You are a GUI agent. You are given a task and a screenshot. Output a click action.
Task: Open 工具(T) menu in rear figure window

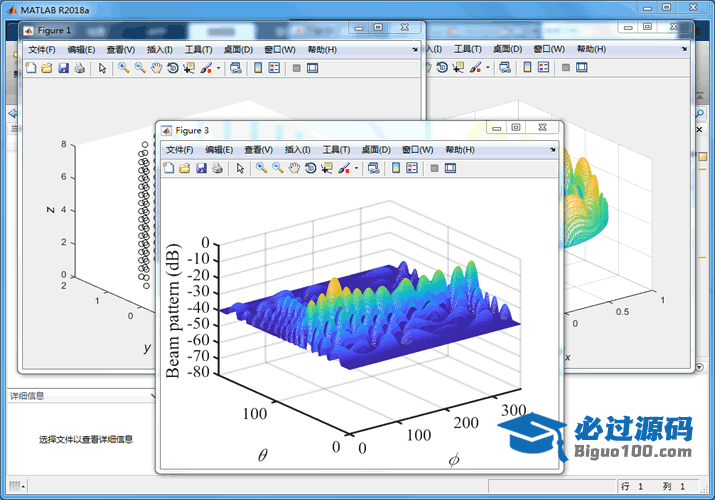[468, 49]
